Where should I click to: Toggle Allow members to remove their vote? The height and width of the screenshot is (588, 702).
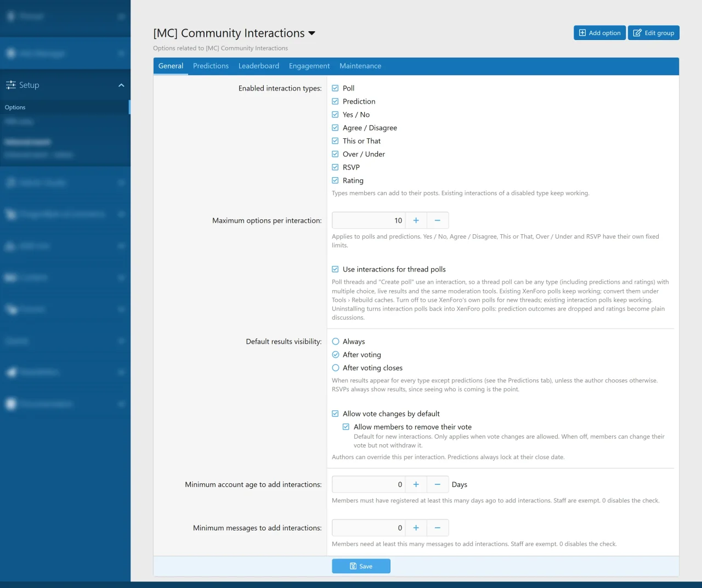tap(346, 427)
